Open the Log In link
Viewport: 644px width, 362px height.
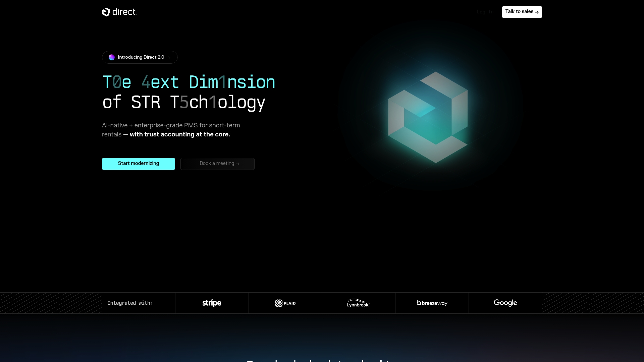pos(485,12)
